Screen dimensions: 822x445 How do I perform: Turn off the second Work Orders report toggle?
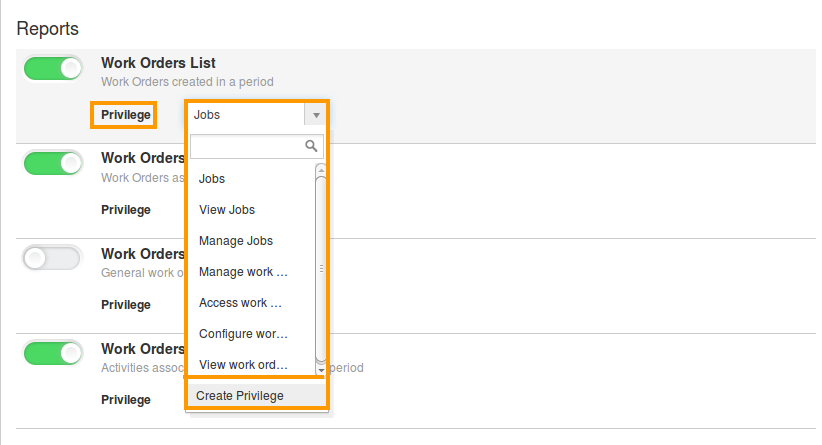53,164
